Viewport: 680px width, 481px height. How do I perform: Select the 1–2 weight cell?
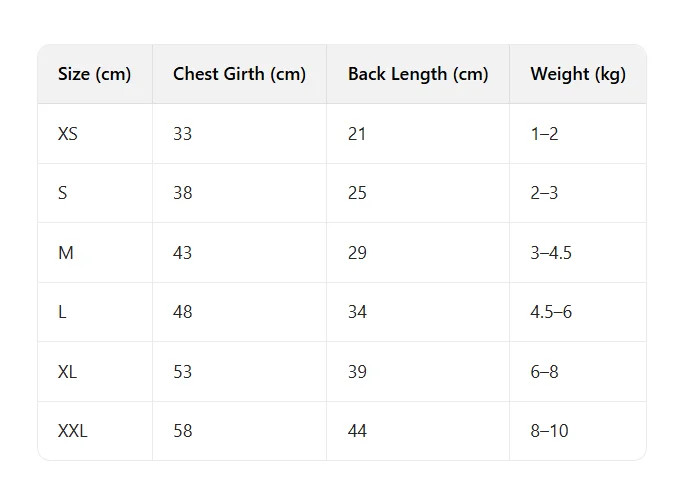(544, 134)
